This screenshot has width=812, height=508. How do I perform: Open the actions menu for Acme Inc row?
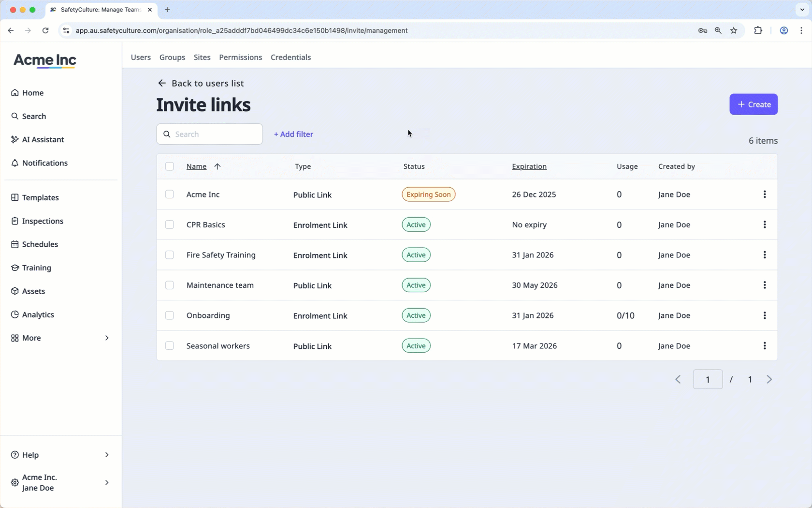[765, 194]
